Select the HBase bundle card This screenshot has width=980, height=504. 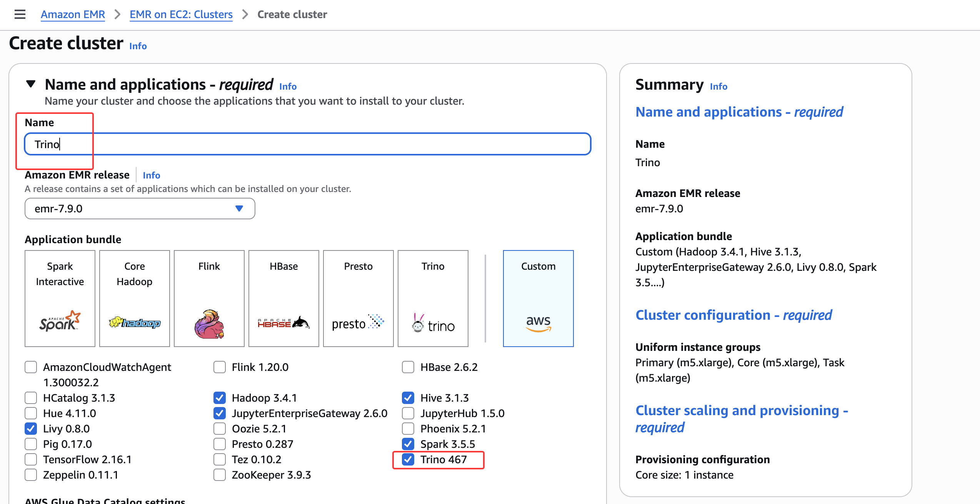tap(284, 299)
